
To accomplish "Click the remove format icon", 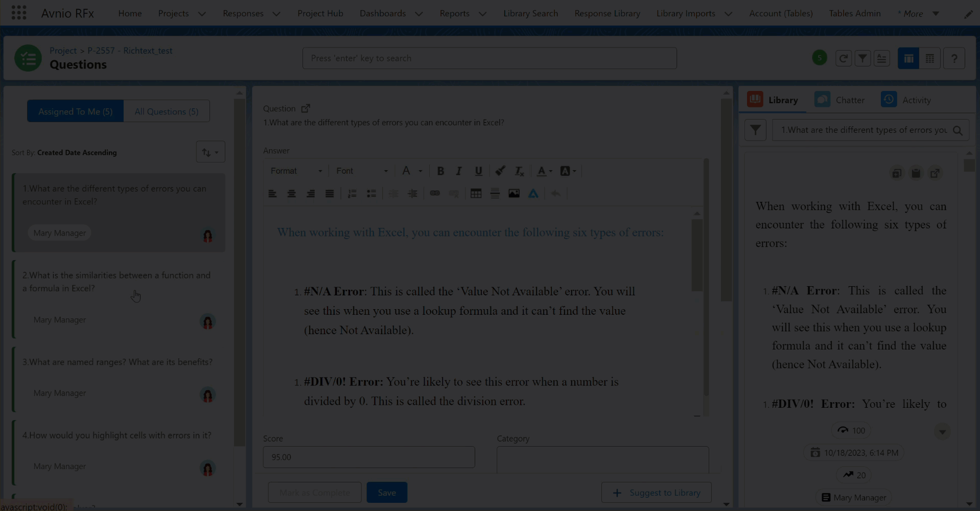I will pos(519,171).
